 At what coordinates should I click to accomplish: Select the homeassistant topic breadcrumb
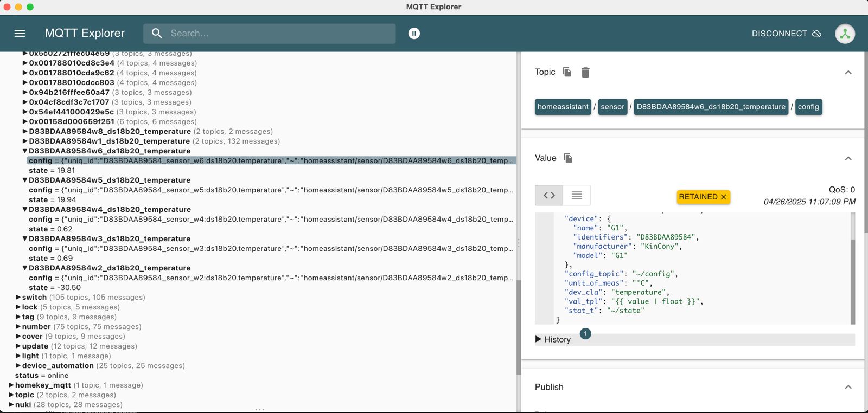(x=563, y=107)
